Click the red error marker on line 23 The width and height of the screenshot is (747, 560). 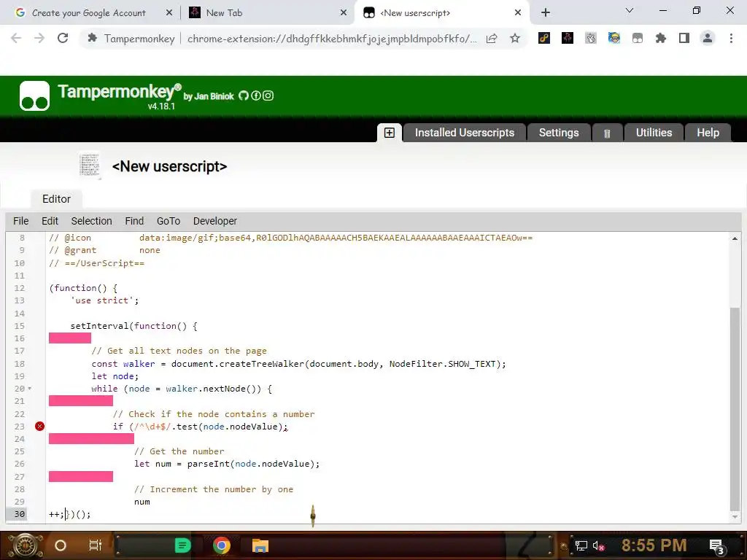click(39, 426)
